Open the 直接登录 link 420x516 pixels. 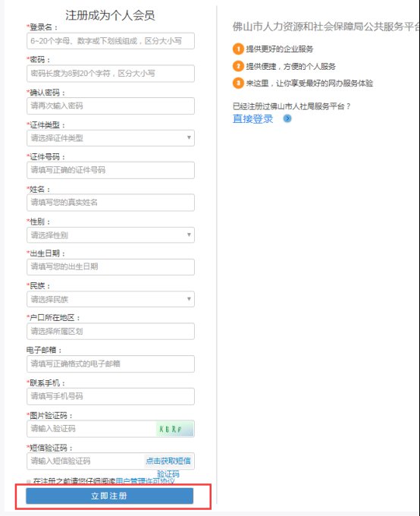coord(252,119)
